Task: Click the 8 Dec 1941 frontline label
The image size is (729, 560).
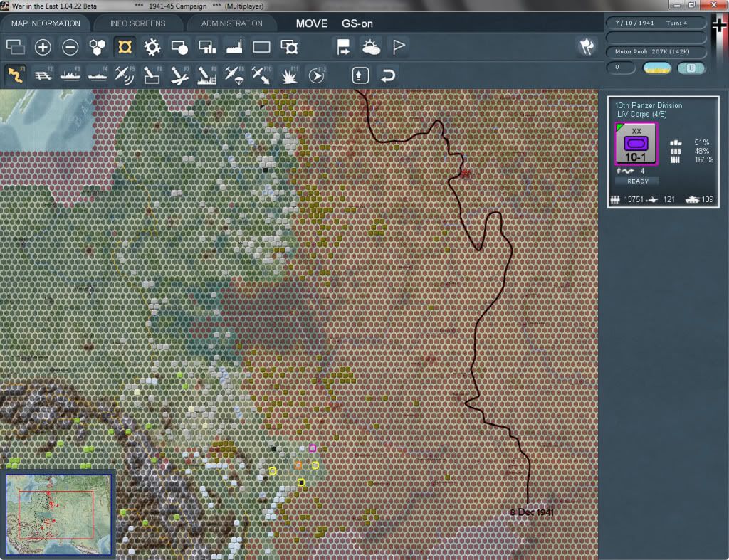Action: coord(532,512)
